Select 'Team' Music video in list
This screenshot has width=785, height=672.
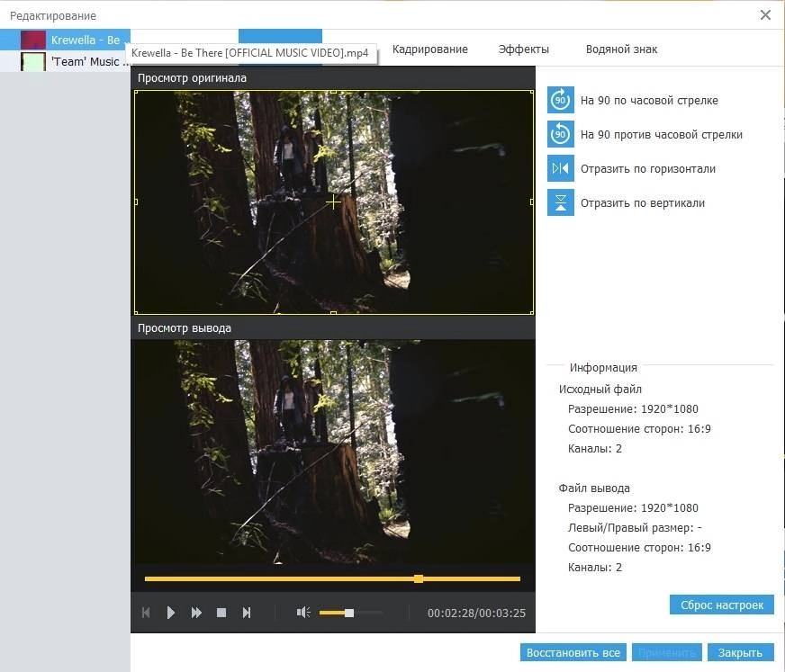point(65,61)
